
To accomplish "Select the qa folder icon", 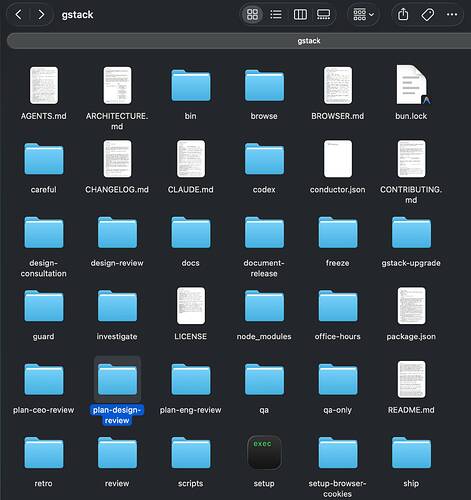I will (x=264, y=379).
